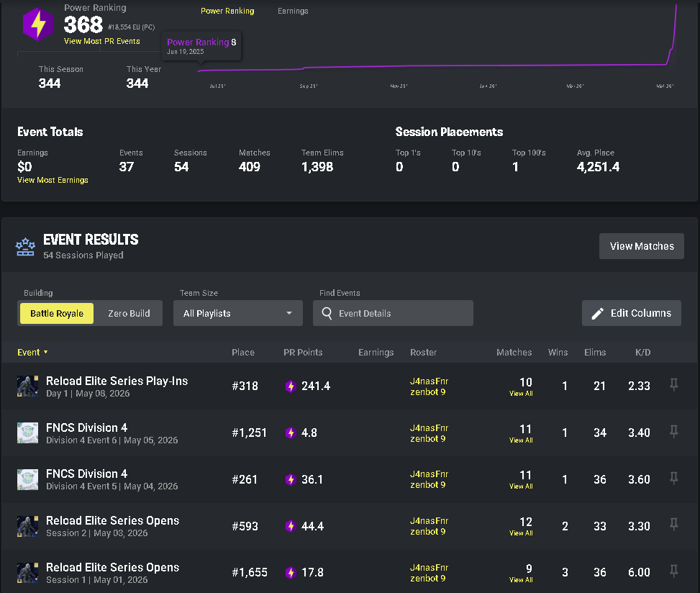Open the All Playlists team size dropdown
Viewport: 700px width, 593px height.
pos(238,313)
